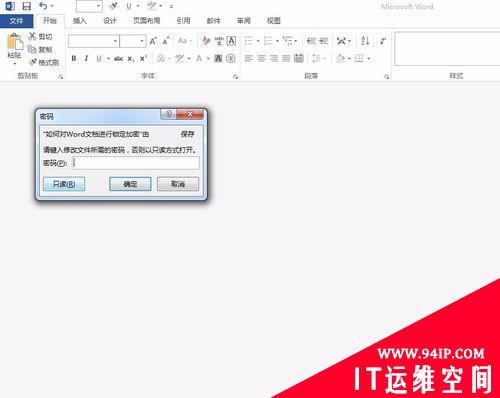Open the Font (字体) dialog launcher
The image size is (500, 398).
[235, 77]
